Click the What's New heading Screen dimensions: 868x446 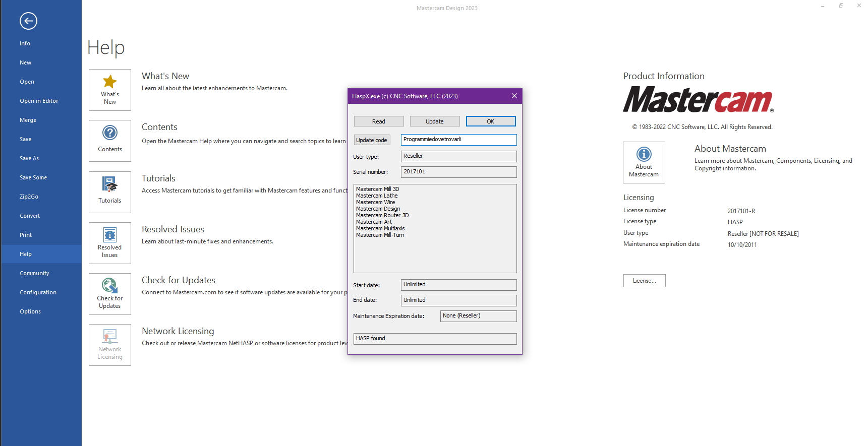[165, 76]
